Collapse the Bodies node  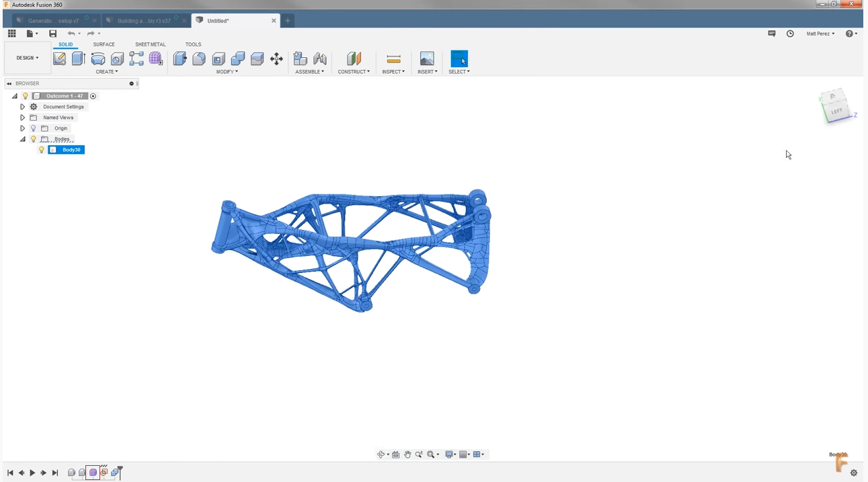coord(22,139)
